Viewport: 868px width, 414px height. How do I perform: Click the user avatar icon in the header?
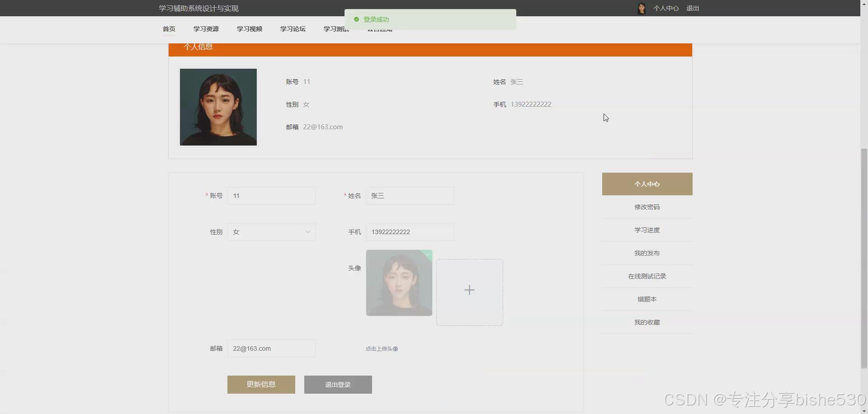pos(641,8)
